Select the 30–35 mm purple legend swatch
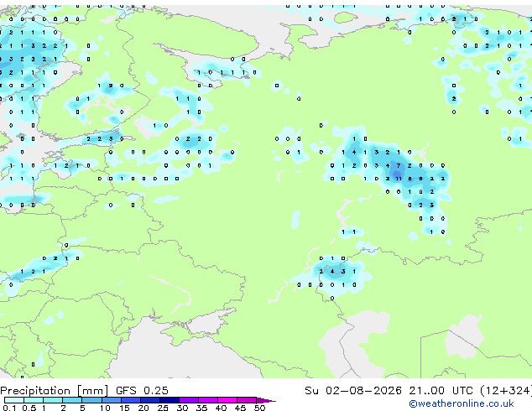 tap(188, 400)
